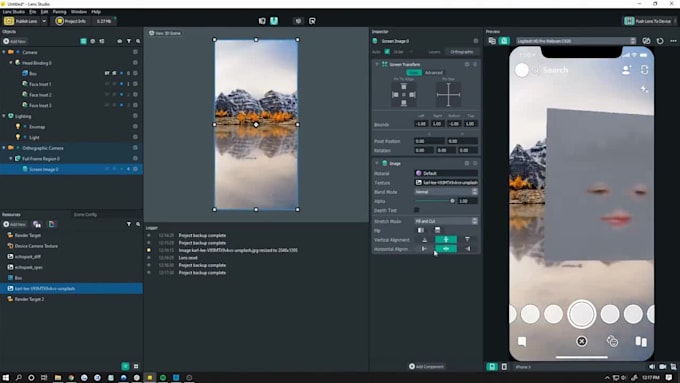Viewport: 680px width, 383px height.
Task: Open the Help menu
Action: pos(96,12)
